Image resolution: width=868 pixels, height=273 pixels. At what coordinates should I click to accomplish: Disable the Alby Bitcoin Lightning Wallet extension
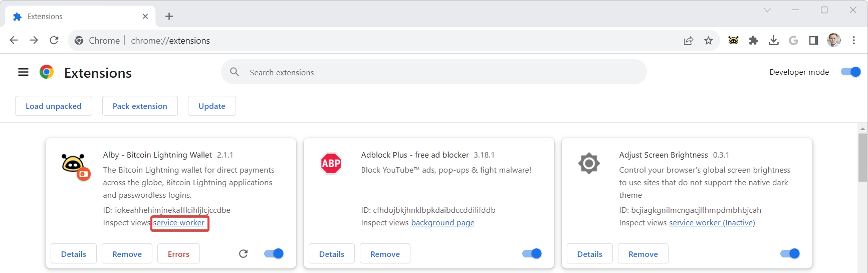(x=274, y=253)
